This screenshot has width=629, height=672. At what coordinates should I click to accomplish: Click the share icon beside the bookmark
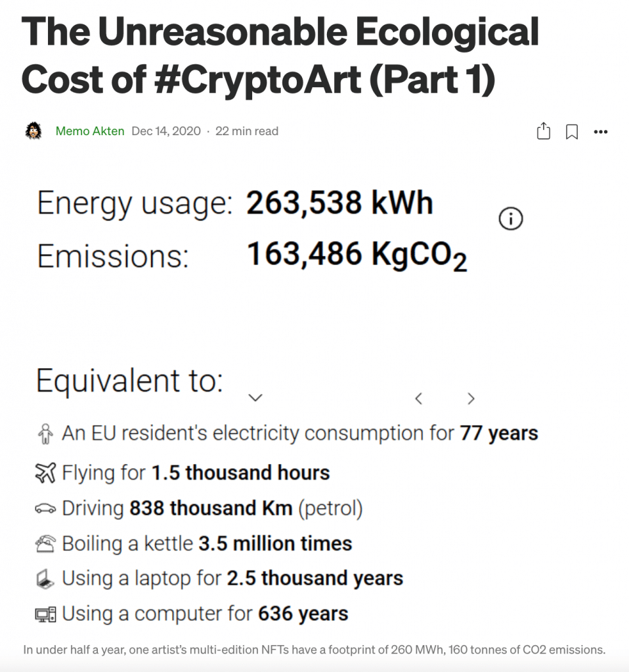click(x=544, y=132)
